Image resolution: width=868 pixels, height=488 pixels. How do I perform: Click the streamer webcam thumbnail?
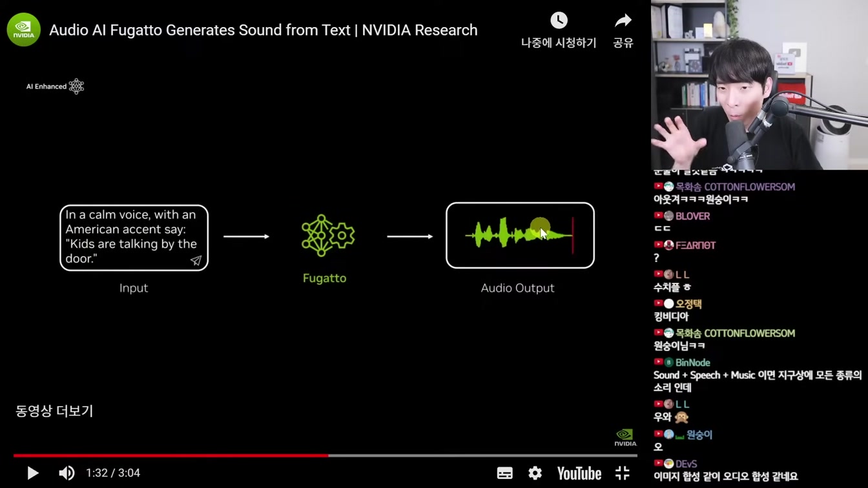[x=759, y=85]
